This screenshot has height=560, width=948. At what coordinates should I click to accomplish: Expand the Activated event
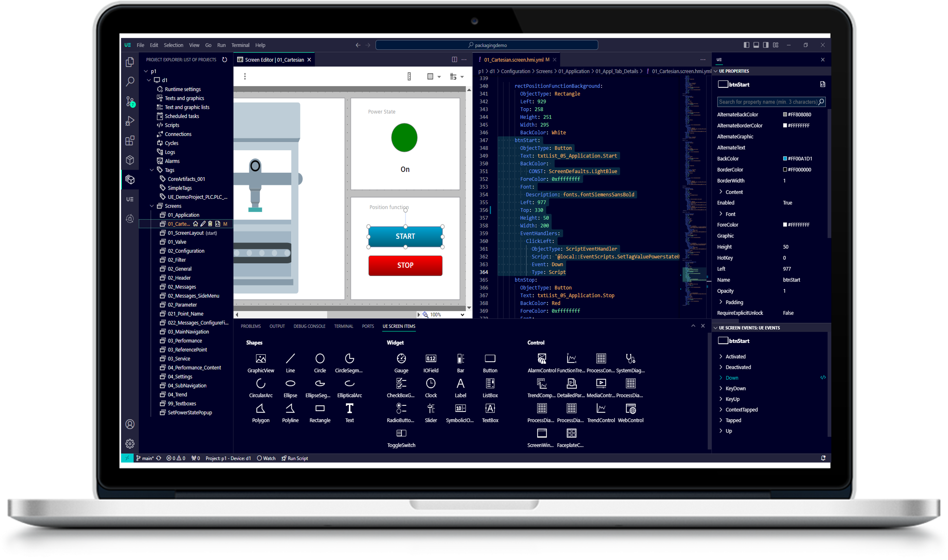721,356
